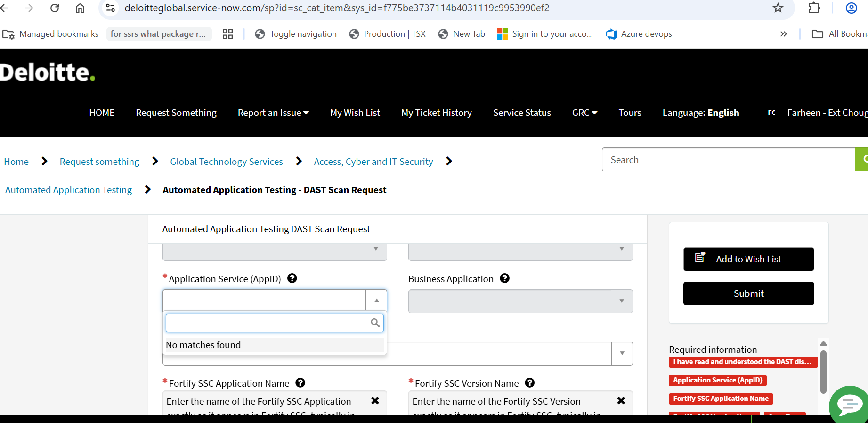Image resolution: width=868 pixels, height=423 pixels.
Task: Open the chat bubble widget
Action: pyautogui.click(x=849, y=404)
